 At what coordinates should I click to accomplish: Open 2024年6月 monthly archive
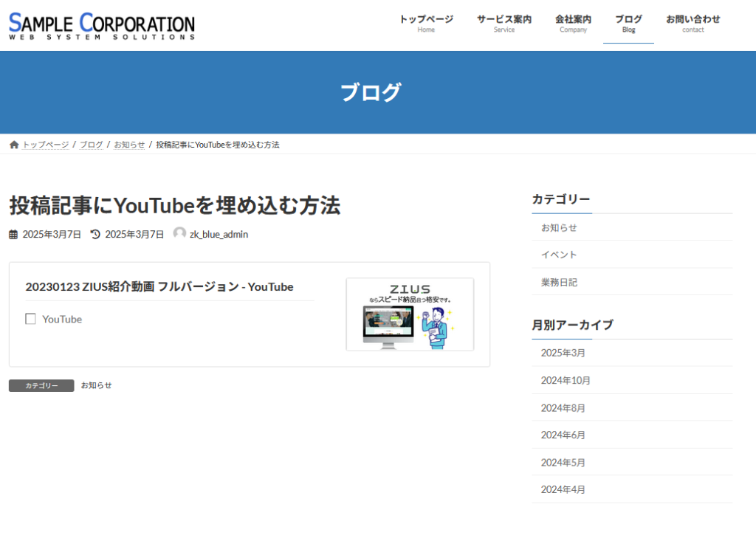[563, 435]
